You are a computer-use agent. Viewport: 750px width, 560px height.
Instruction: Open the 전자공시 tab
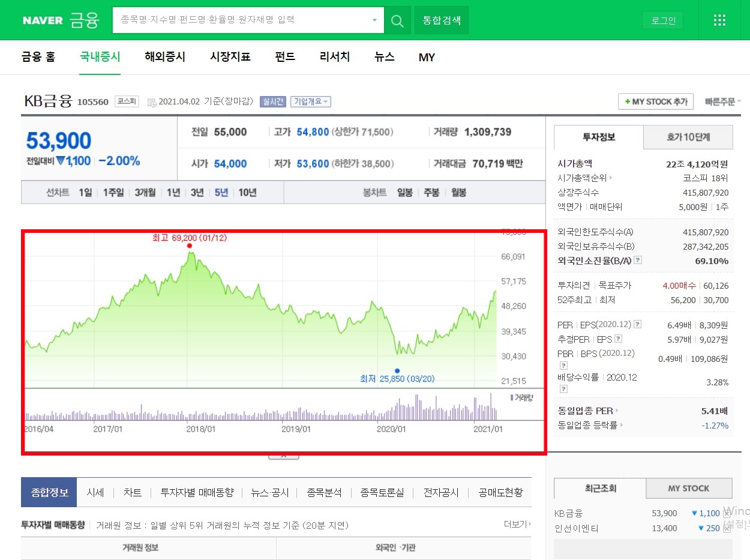coord(441,493)
